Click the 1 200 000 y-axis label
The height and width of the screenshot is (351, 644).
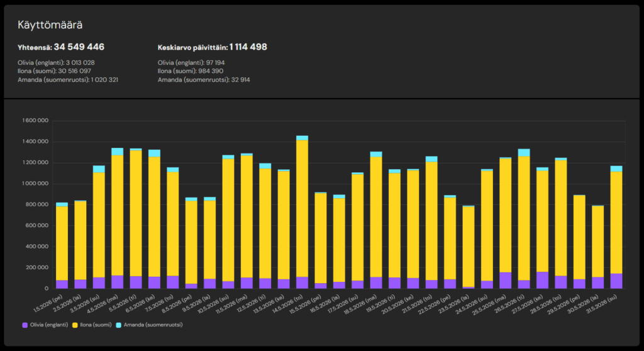35,162
